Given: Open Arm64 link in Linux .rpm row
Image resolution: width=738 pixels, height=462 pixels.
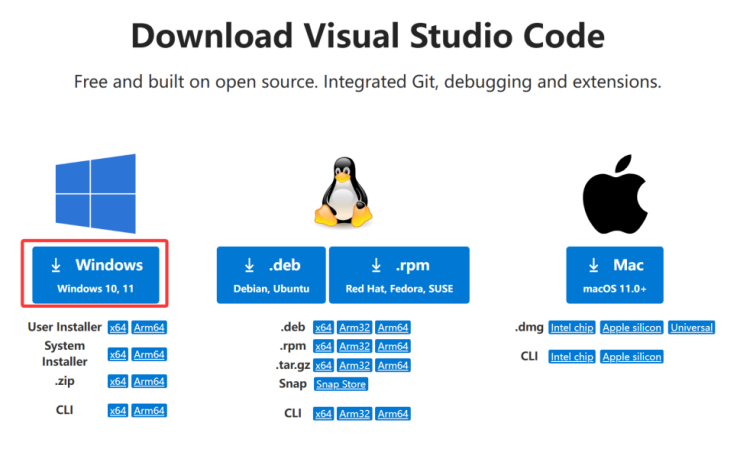Looking at the screenshot, I should (393, 346).
